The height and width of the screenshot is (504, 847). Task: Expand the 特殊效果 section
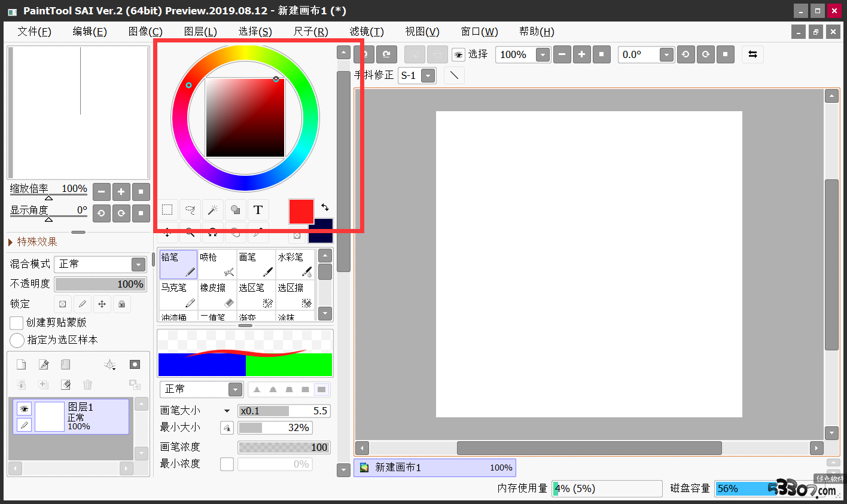[x=33, y=242]
